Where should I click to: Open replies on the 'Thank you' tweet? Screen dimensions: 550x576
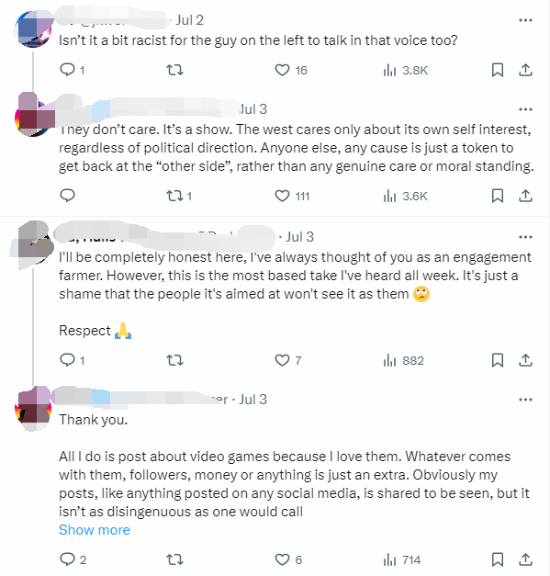[x=73, y=559]
